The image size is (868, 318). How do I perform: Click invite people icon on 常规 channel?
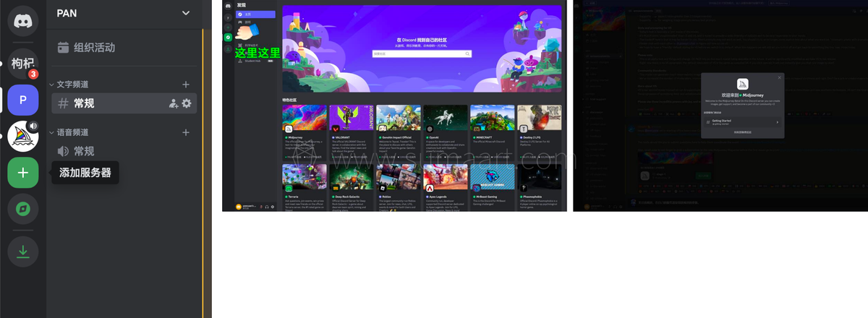(174, 103)
